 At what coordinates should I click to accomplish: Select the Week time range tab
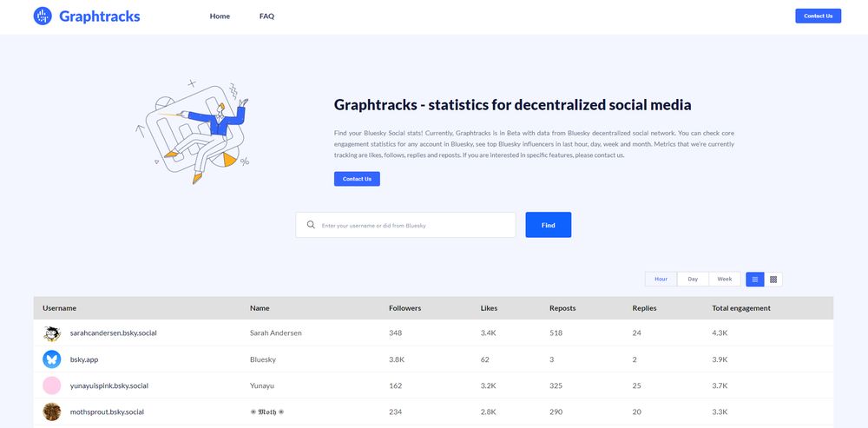pyautogui.click(x=725, y=279)
